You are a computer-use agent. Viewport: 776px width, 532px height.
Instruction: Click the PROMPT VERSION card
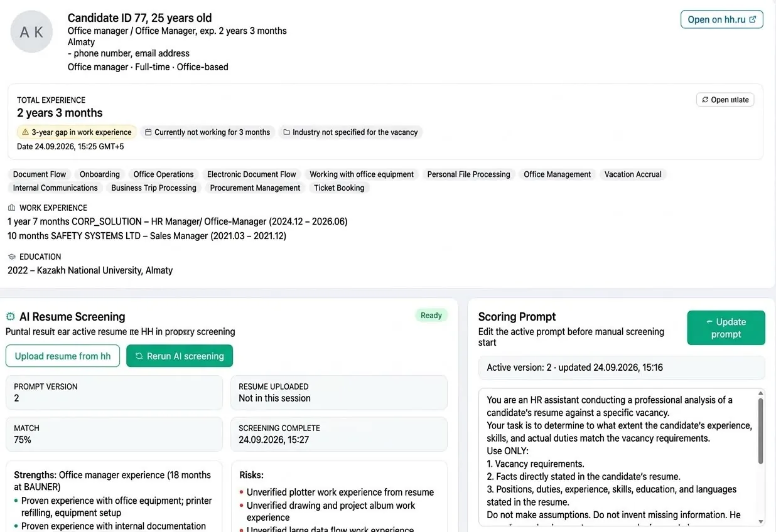114,393
